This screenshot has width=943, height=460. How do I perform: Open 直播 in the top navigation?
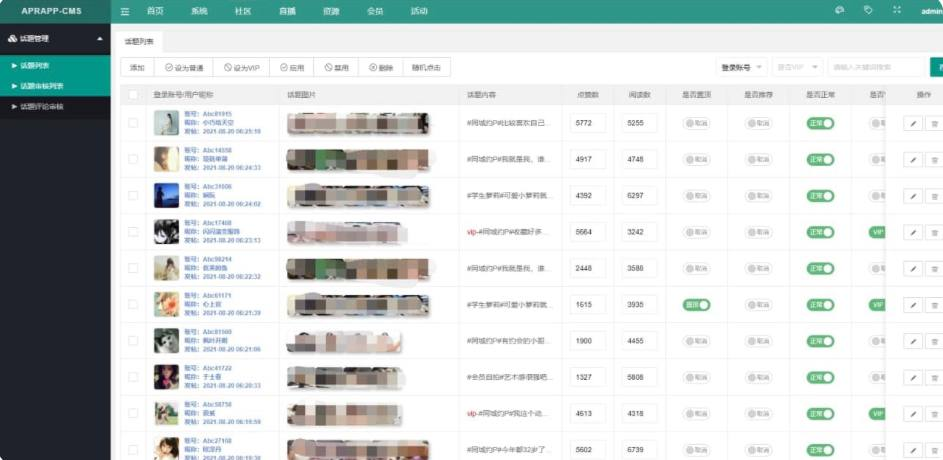click(x=287, y=11)
